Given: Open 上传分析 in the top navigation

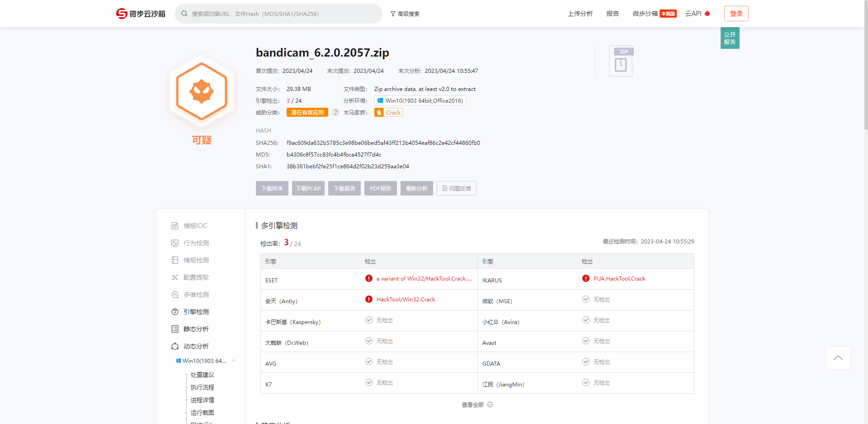Looking at the screenshot, I should pyautogui.click(x=580, y=14).
